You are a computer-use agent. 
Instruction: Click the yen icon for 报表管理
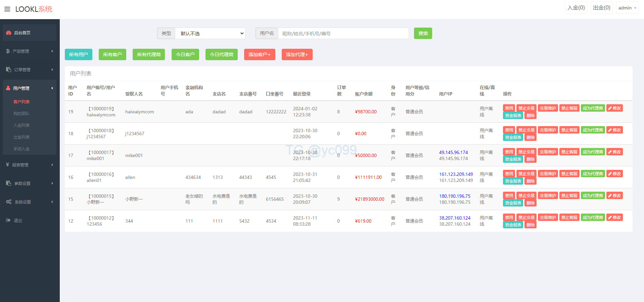tap(7, 165)
